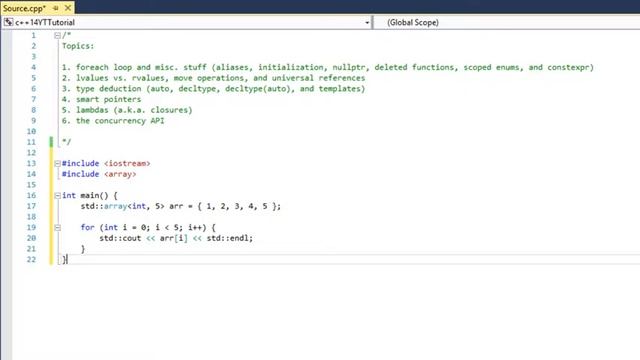Click line number 12 in the gutter
Screen dimensions: 640x360
coord(31,153)
